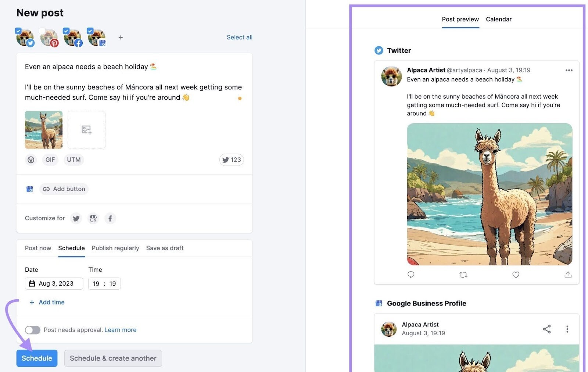Screen dimensions: 588x372
Task: Click the Alpaca Artist avatar in Google Business preview
Action: (389, 329)
